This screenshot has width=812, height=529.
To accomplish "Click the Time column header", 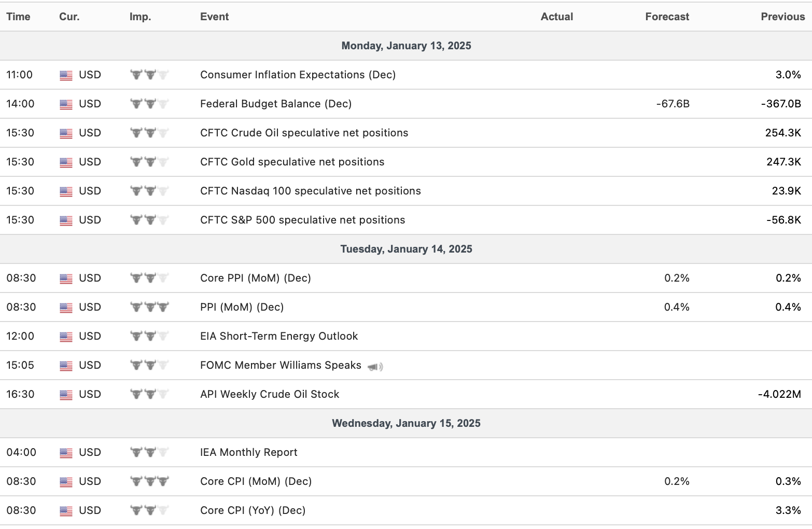I will point(18,17).
